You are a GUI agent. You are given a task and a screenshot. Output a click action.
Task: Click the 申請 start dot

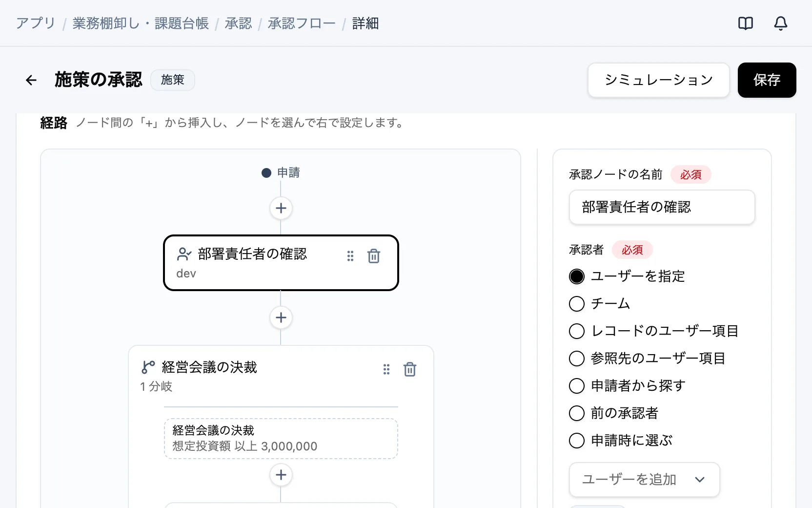[x=266, y=173]
